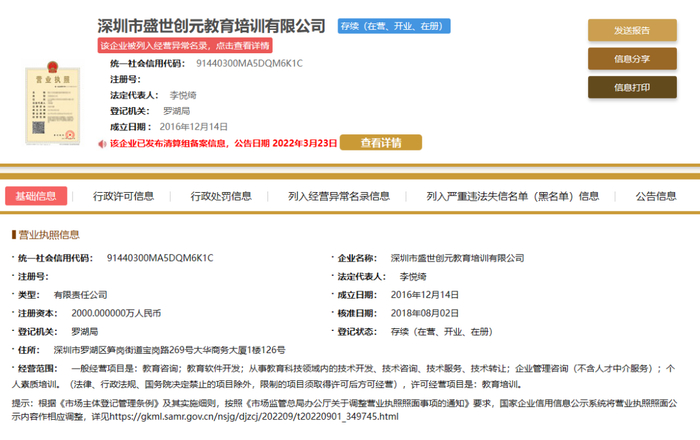Click type value 有限责任公司
The width and height of the screenshot is (700, 440).
click(80, 295)
